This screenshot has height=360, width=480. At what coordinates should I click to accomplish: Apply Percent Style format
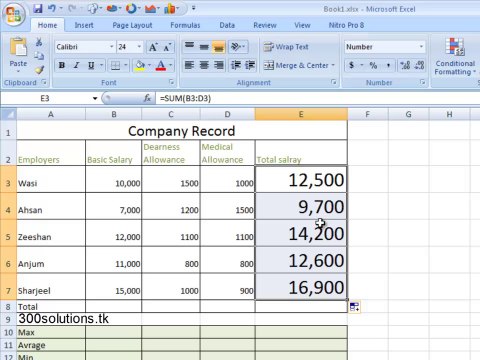(x=373, y=65)
